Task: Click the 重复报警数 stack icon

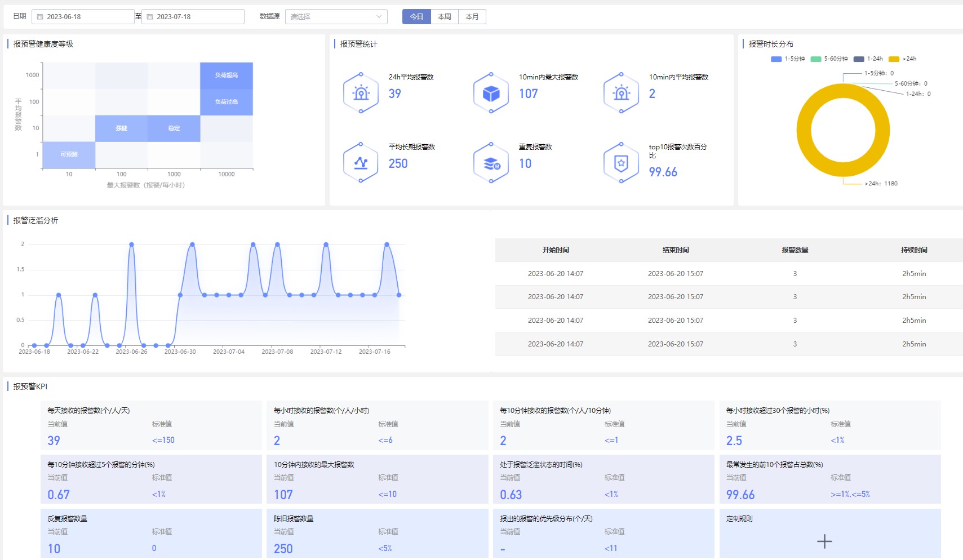Action: pos(491,163)
